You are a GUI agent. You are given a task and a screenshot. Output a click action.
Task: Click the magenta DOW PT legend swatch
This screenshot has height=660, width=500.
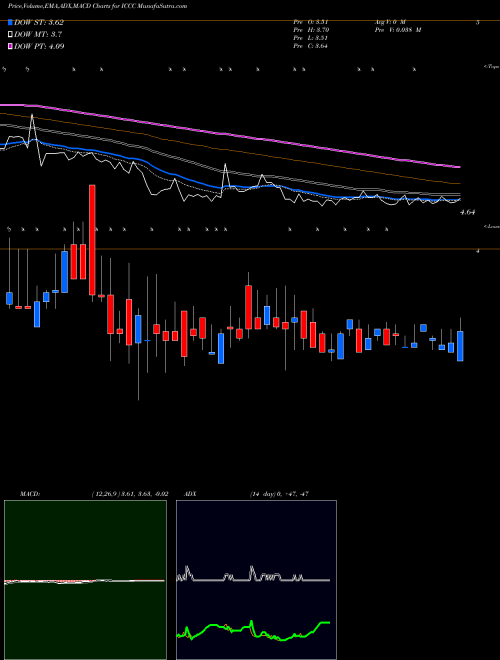[11, 46]
